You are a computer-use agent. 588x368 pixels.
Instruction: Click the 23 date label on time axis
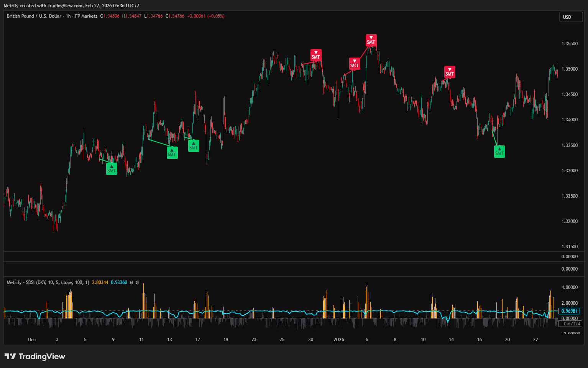[x=254, y=340]
